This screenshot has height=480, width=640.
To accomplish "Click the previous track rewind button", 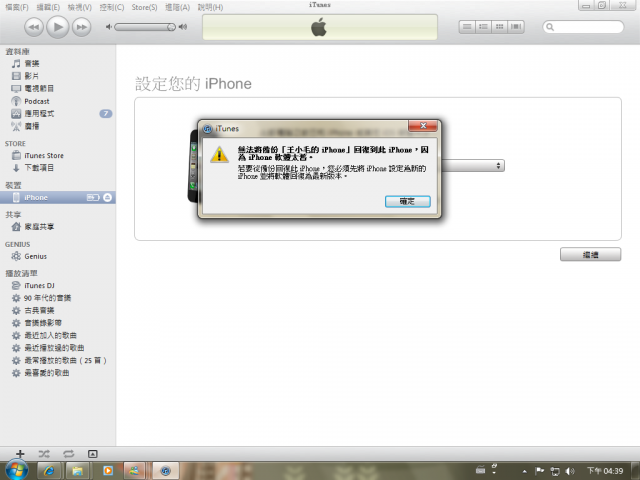I will tap(34, 27).
